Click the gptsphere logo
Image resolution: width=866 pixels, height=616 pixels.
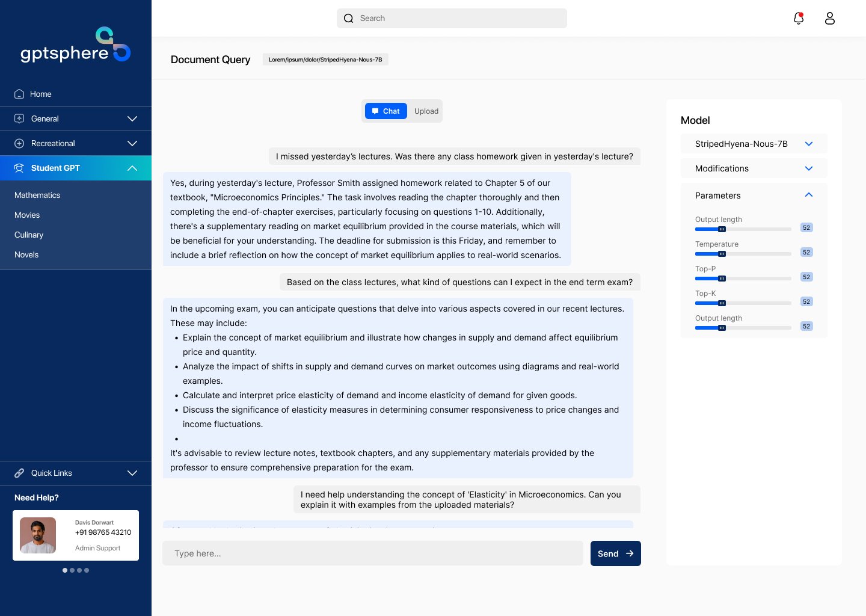(76, 45)
